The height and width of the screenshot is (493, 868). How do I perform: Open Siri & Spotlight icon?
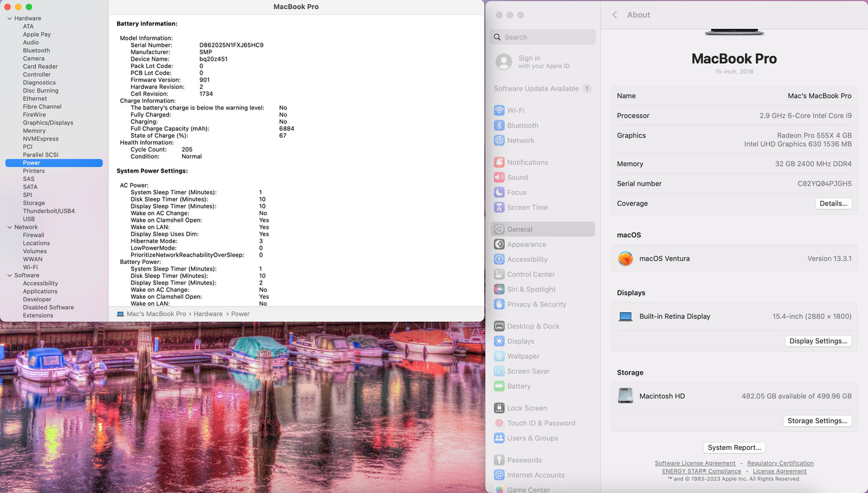pos(499,289)
